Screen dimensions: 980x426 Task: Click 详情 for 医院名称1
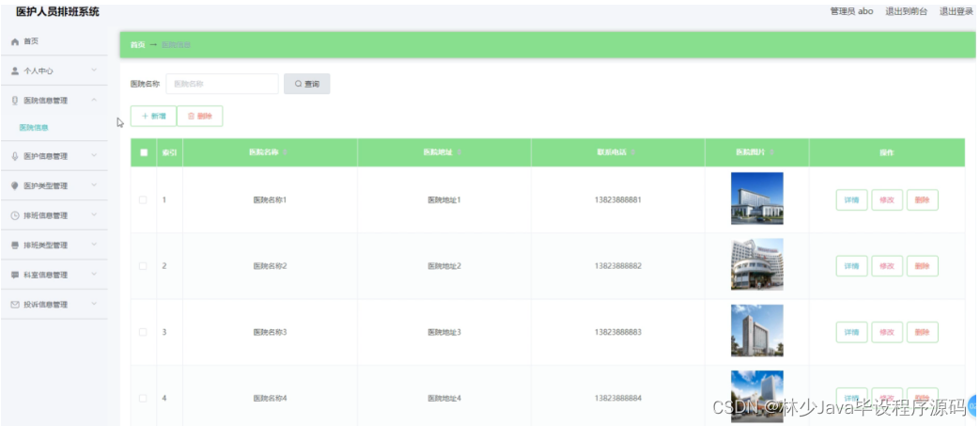pyautogui.click(x=852, y=200)
